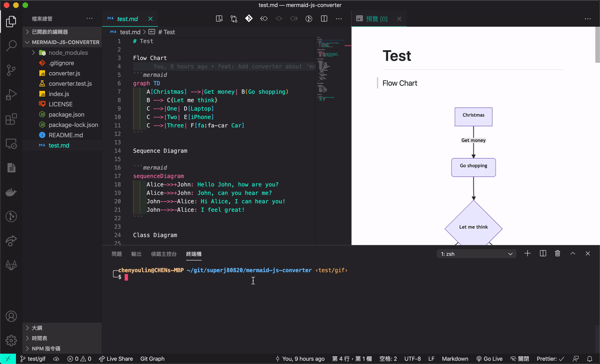The width and height of the screenshot is (600, 364).
Task: Open Source Control view in activity bar
Action: (11, 70)
